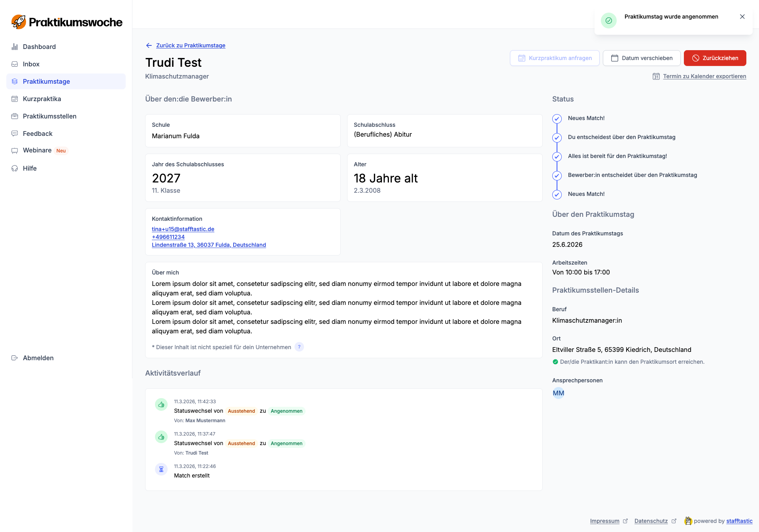Open the Impressum footer link
Viewport: 759px width, 532px height.
tap(604, 521)
